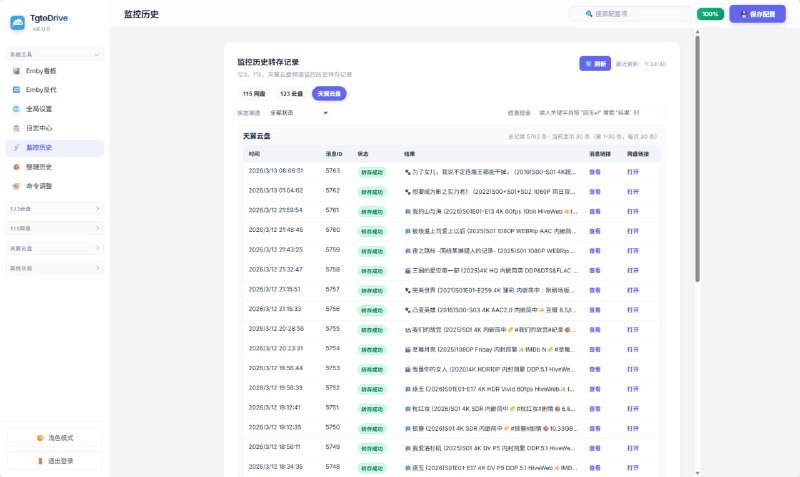The width and height of the screenshot is (800, 477).
Task: Expand the 123云盘 sidebar section
Action: (x=55, y=208)
